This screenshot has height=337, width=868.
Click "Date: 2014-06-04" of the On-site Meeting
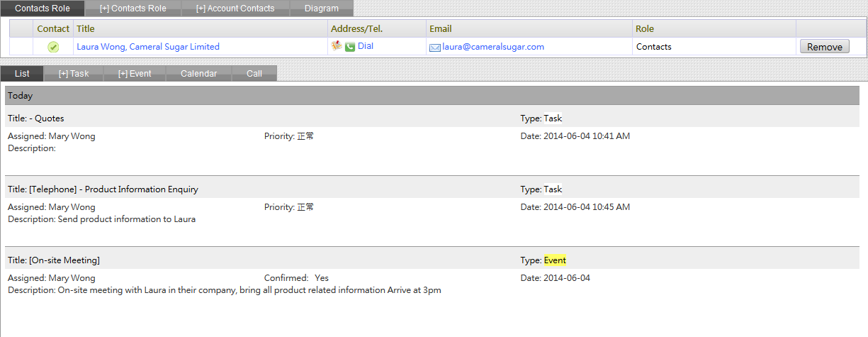[x=556, y=278]
